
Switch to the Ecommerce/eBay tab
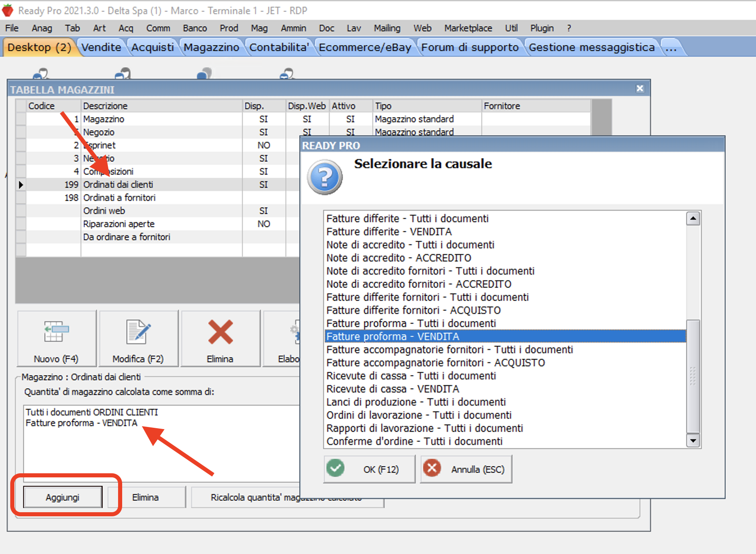tap(365, 47)
